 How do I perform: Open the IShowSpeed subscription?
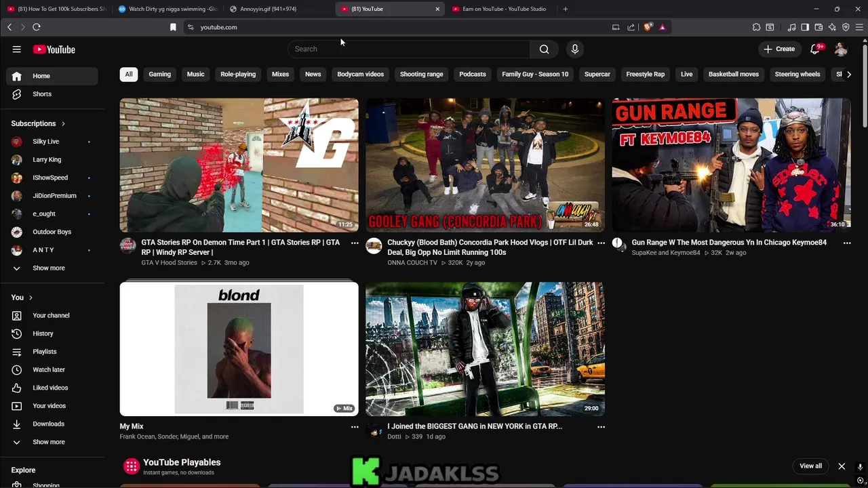click(52, 178)
